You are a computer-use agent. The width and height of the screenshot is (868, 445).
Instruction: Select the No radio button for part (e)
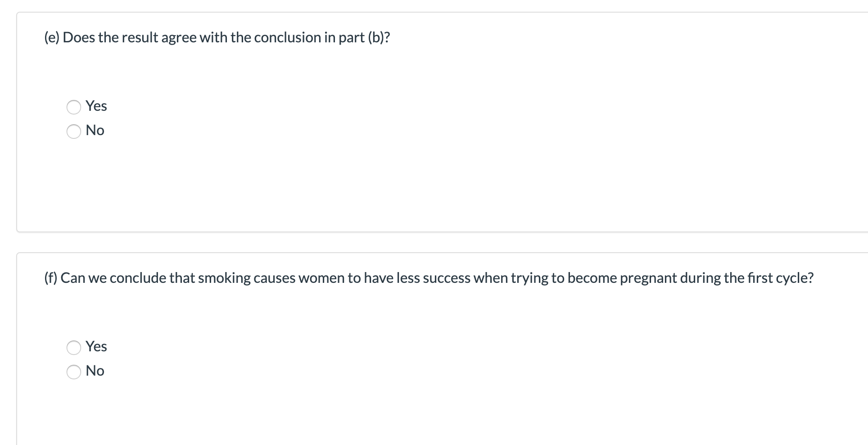click(x=74, y=131)
